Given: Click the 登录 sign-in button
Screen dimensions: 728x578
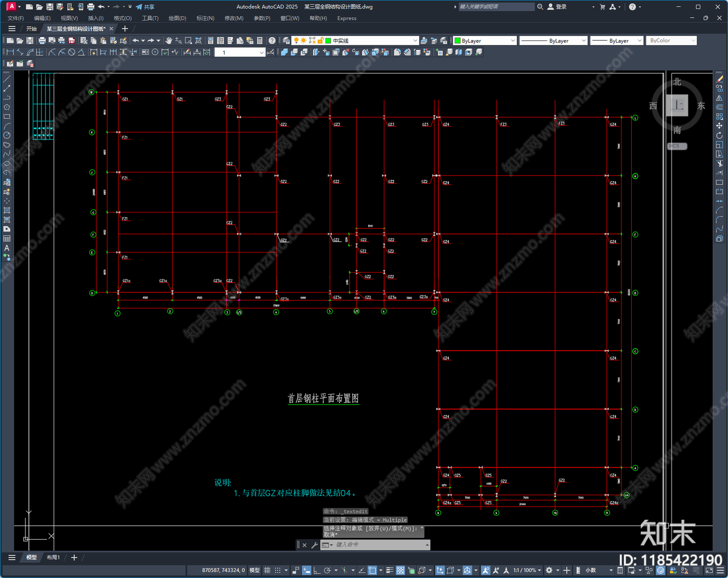Looking at the screenshot, I should pyautogui.click(x=557, y=7).
